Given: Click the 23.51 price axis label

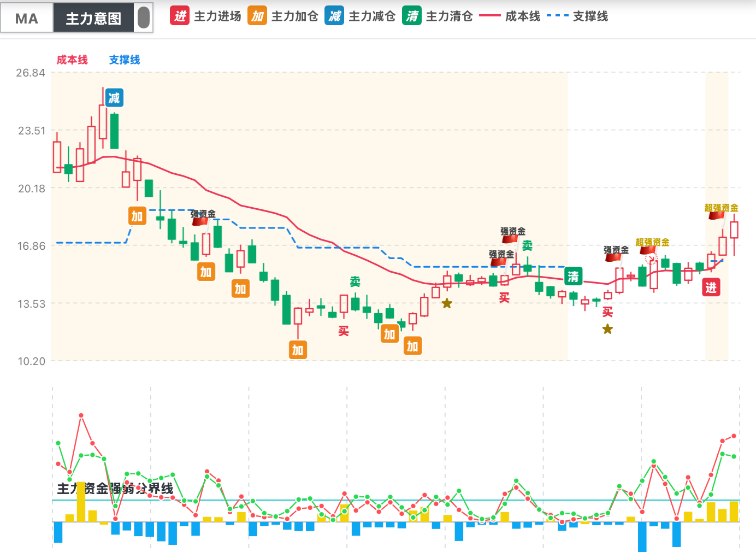Looking at the screenshot, I should pyautogui.click(x=31, y=131).
